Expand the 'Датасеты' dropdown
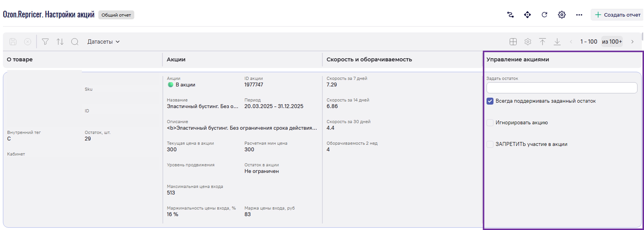 103,42
